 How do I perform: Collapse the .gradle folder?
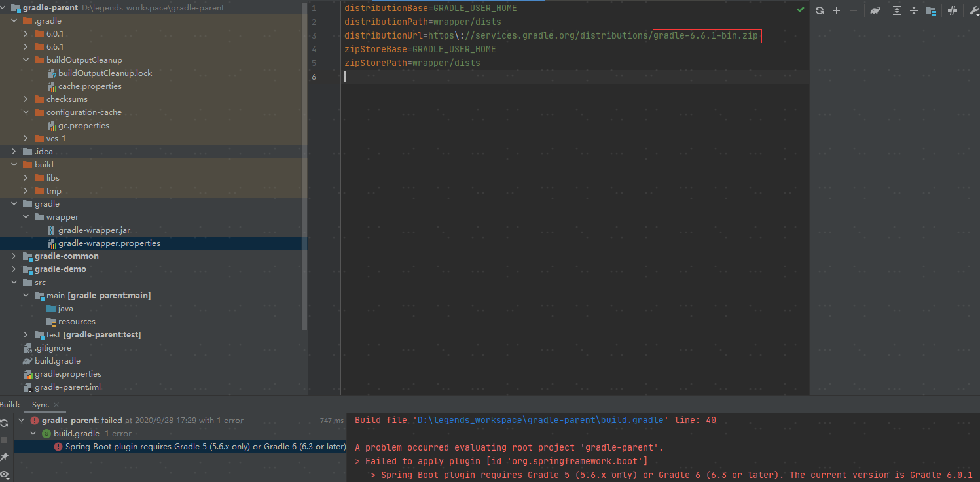tap(14, 21)
